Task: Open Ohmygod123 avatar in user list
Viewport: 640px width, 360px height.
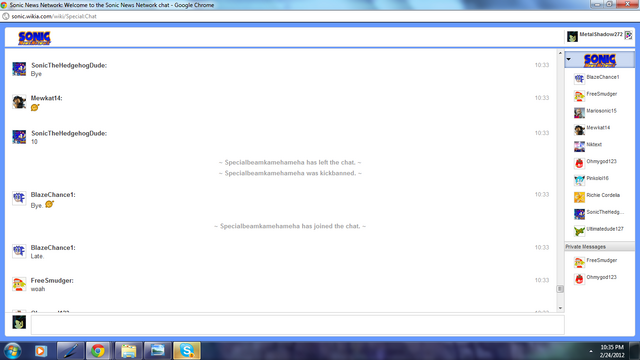Action: point(579,163)
